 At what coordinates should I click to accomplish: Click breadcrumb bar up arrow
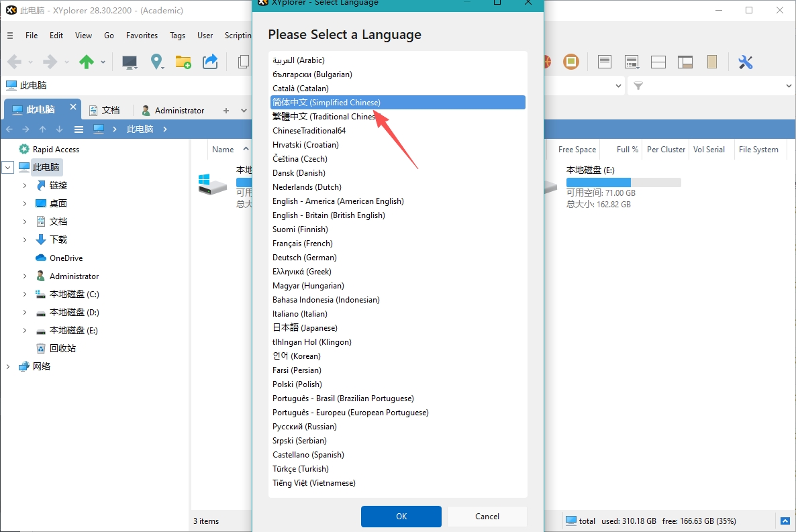click(43, 129)
